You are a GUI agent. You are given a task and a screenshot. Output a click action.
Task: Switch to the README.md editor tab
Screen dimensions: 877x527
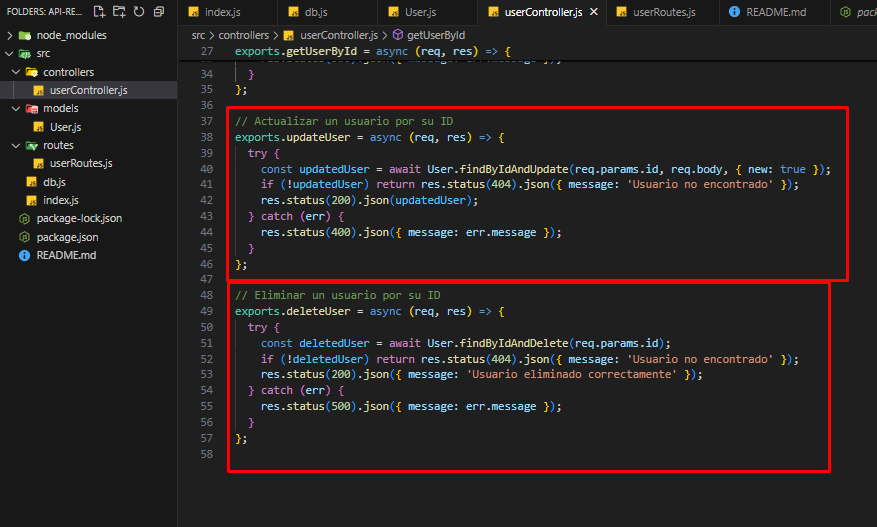pos(775,12)
